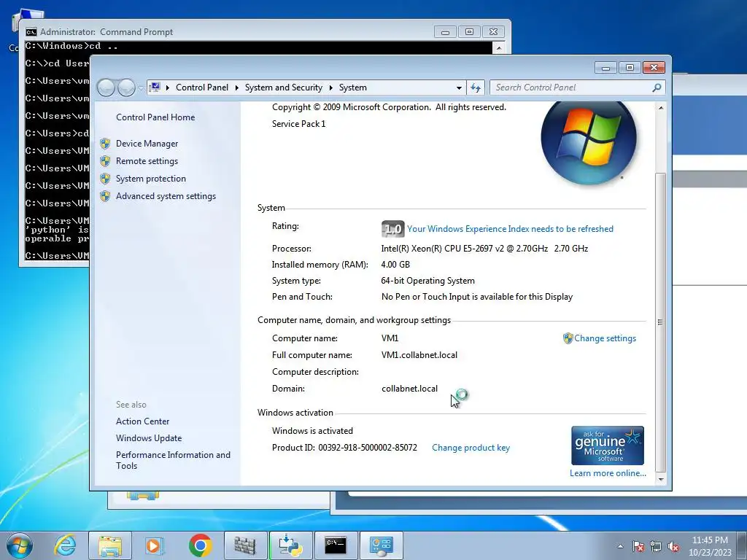Image resolution: width=747 pixels, height=560 pixels.
Task: Click the Command Prompt title bar icon
Action: click(31, 32)
